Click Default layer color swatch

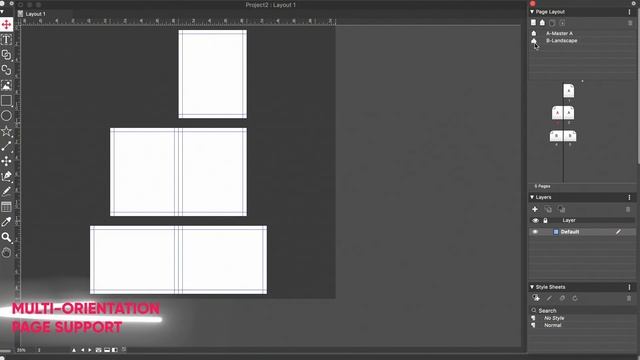pyautogui.click(x=556, y=232)
